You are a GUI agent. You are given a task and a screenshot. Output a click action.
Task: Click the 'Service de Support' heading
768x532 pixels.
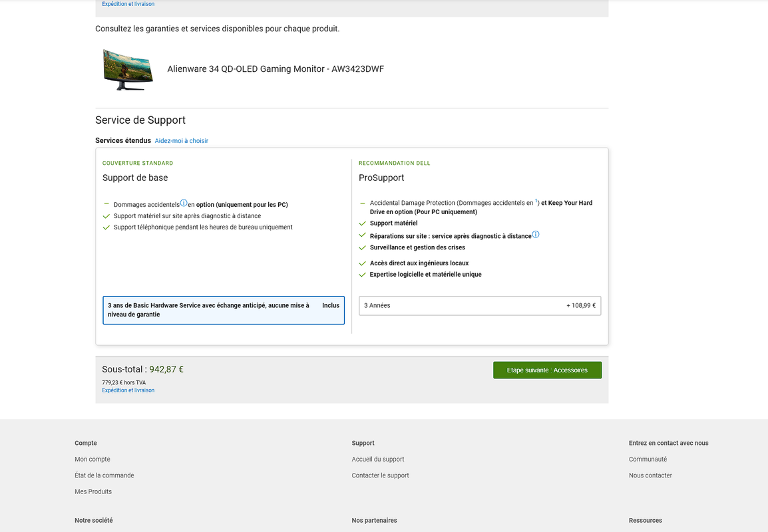click(x=140, y=120)
